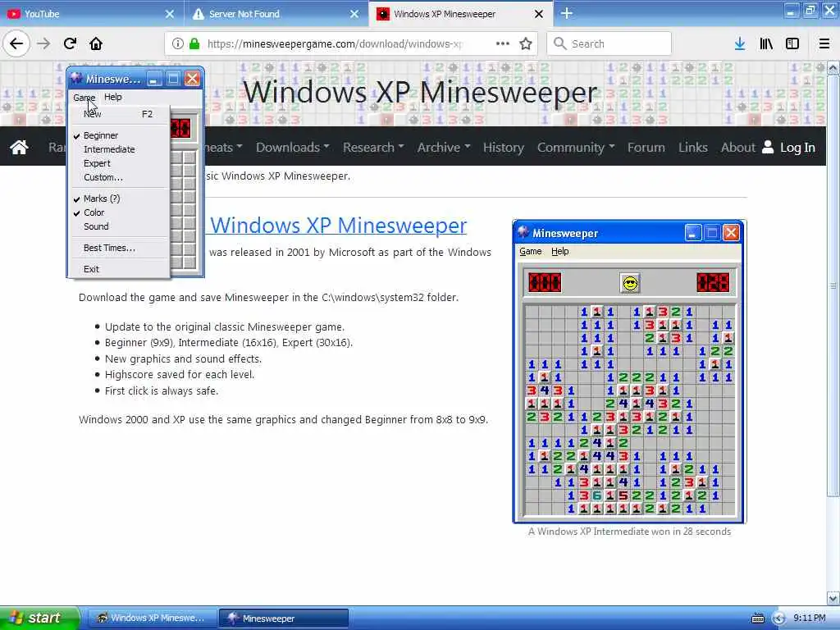Choose Exit from the Game menu
Screen dimensions: 840x630
pos(91,269)
